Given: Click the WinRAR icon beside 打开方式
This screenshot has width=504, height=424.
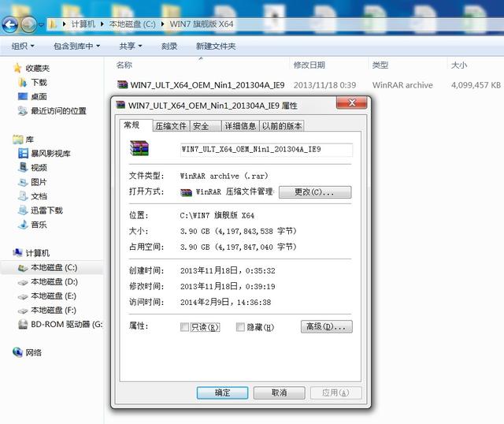Looking at the screenshot, I should point(186,193).
